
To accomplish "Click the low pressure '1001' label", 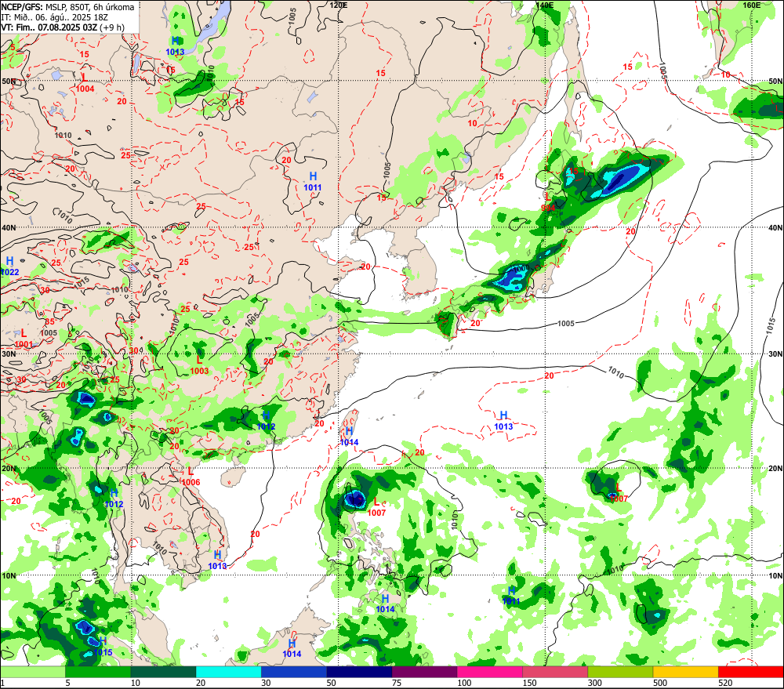I will click(24, 345).
